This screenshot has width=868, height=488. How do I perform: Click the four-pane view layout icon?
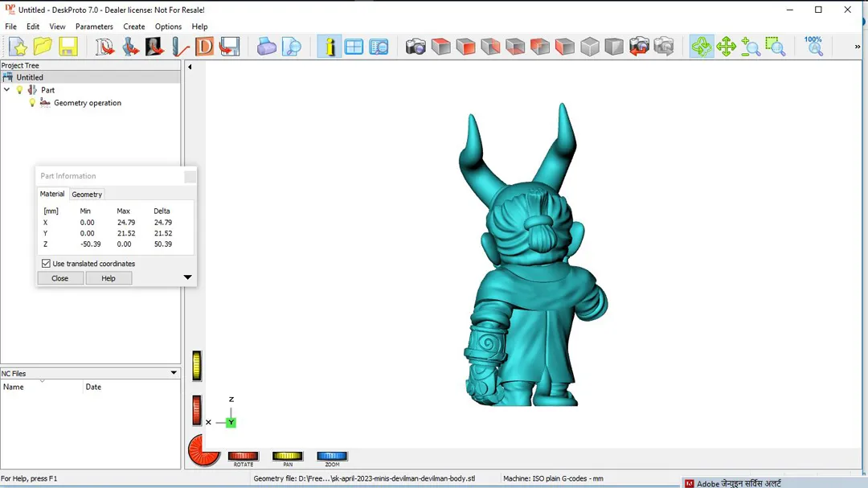(x=354, y=47)
